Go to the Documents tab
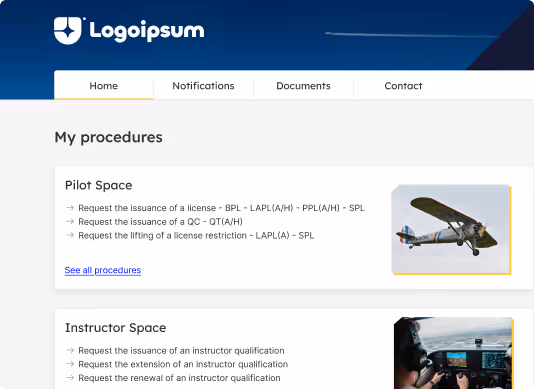This screenshot has width=534, height=389. point(303,85)
